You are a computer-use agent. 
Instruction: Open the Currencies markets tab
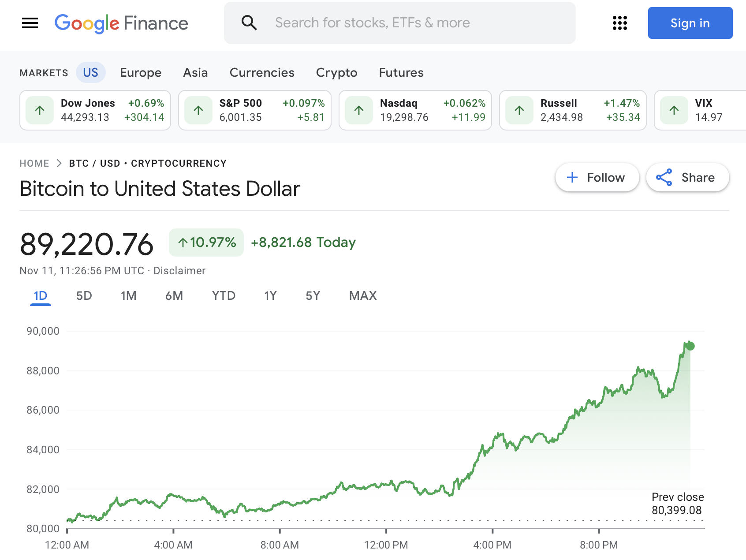tap(262, 72)
